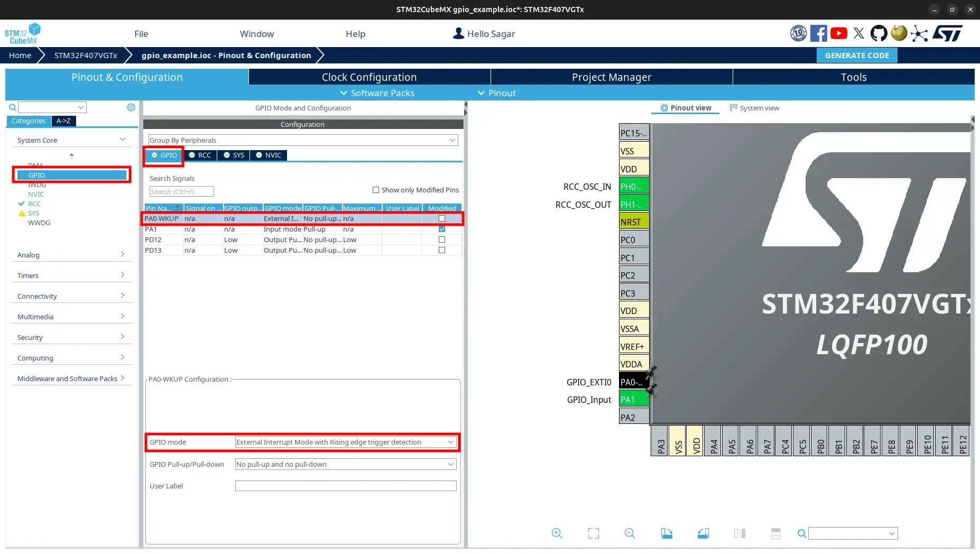Open the Pinout dropdown menu
The height and width of the screenshot is (554, 980).
[x=497, y=93]
